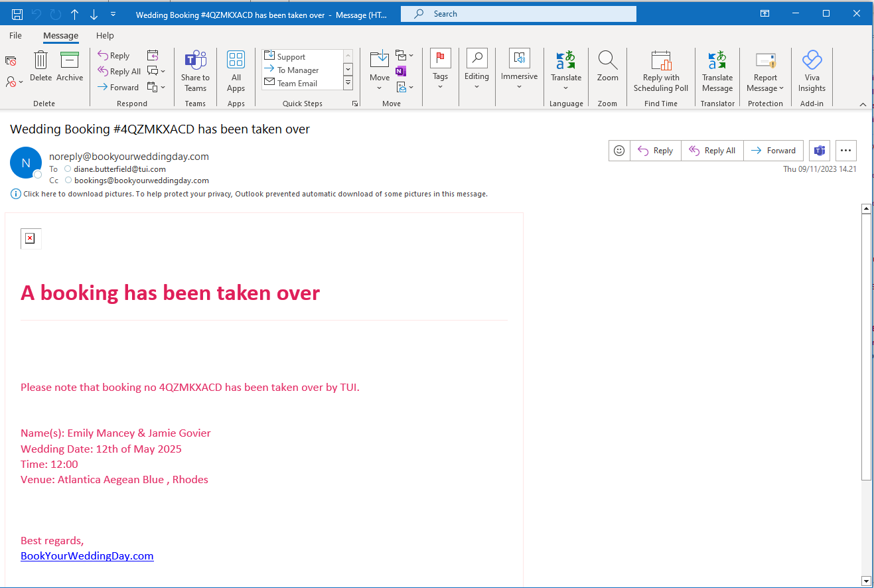
Task: Switch to the Help tab
Action: pyautogui.click(x=105, y=36)
